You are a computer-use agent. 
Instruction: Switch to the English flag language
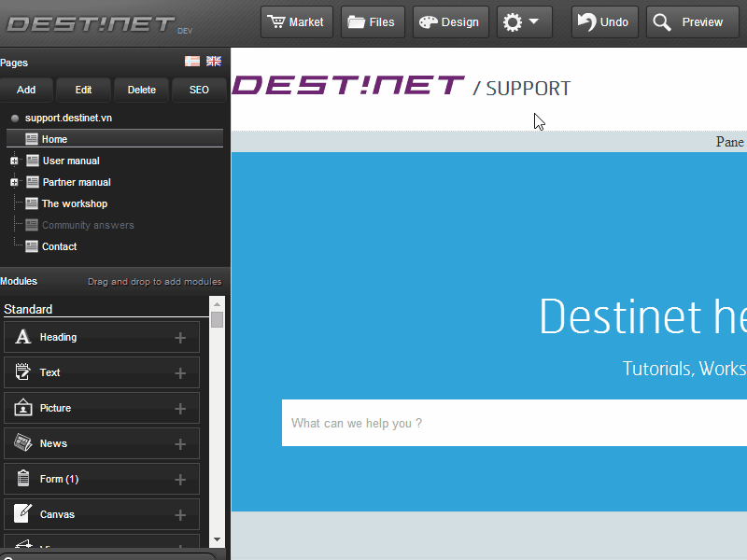(x=214, y=62)
